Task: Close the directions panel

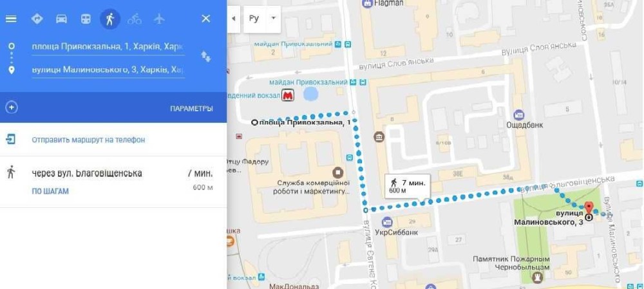Action: click(x=206, y=19)
